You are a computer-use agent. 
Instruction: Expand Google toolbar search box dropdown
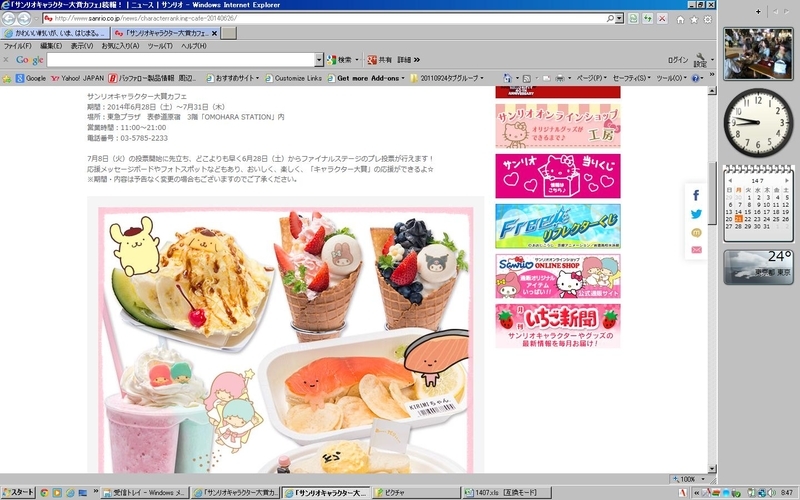(319, 60)
